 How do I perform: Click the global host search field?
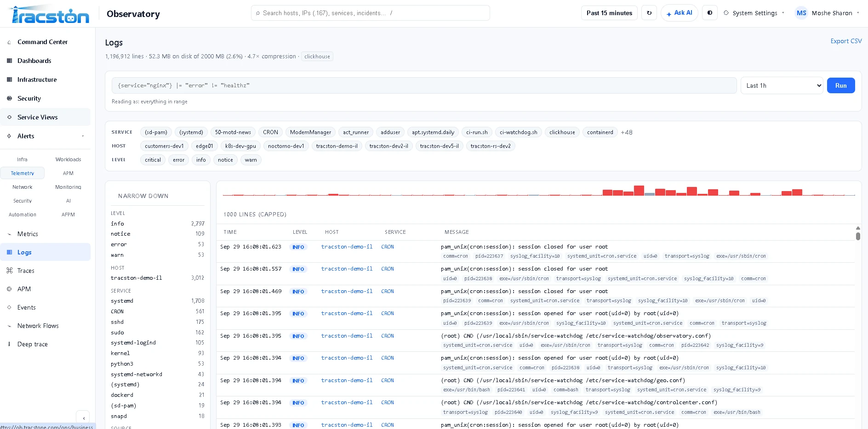click(x=371, y=13)
